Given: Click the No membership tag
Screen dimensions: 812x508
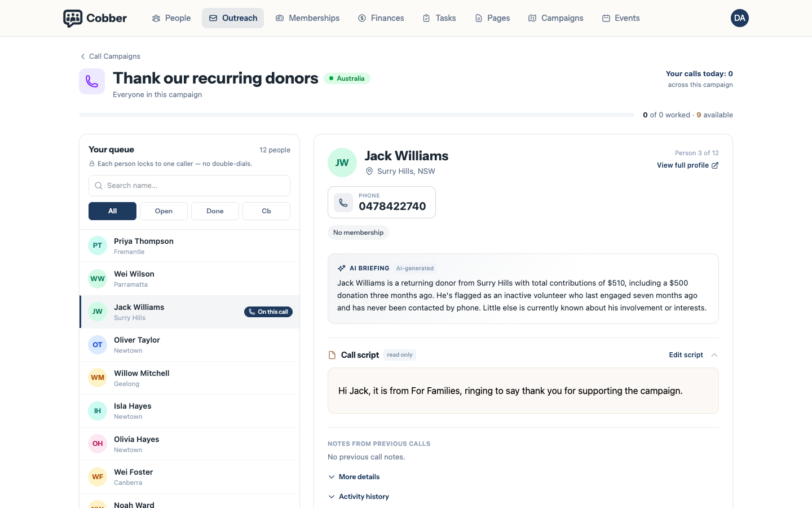Looking at the screenshot, I should coord(358,233).
